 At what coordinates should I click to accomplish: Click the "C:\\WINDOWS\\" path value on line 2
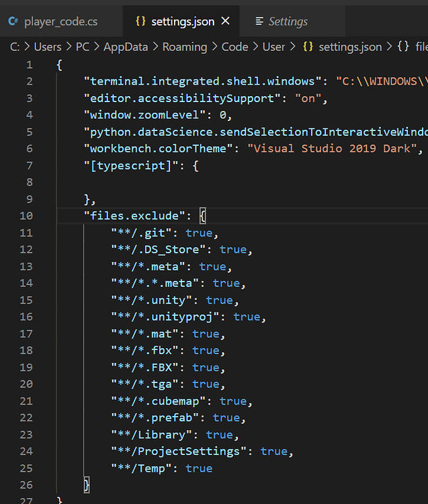click(x=382, y=81)
